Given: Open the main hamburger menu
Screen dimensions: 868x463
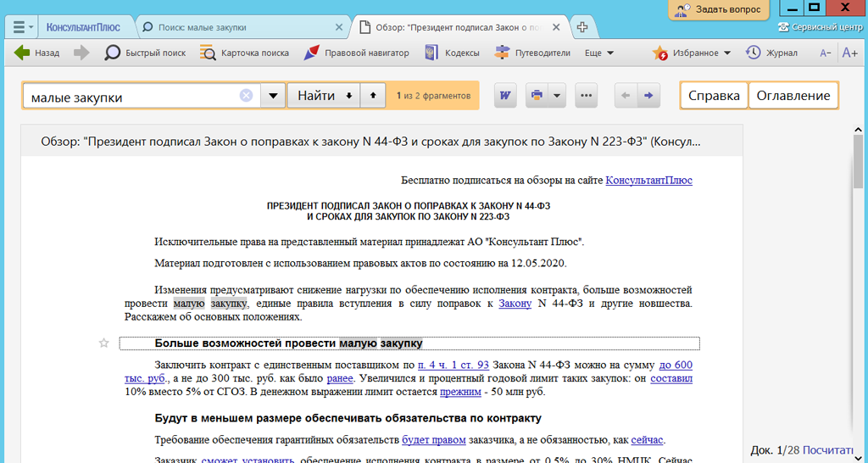Looking at the screenshot, I should click(x=22, y=26).
